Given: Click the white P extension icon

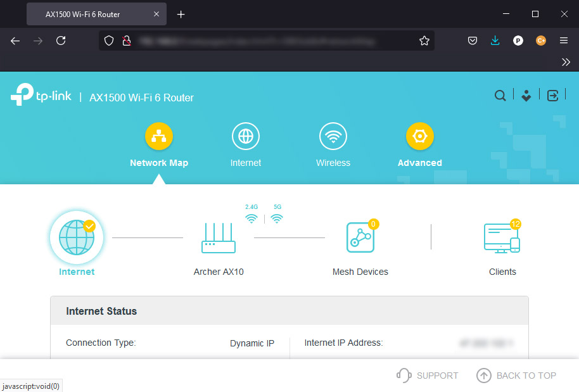Looking at the screenshot, I should [x=518, y=41].
